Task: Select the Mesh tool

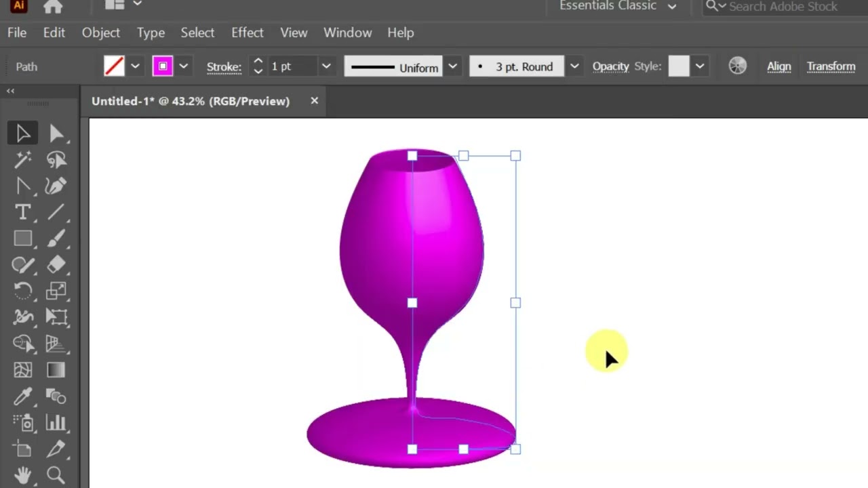Action: click(23, 370)
